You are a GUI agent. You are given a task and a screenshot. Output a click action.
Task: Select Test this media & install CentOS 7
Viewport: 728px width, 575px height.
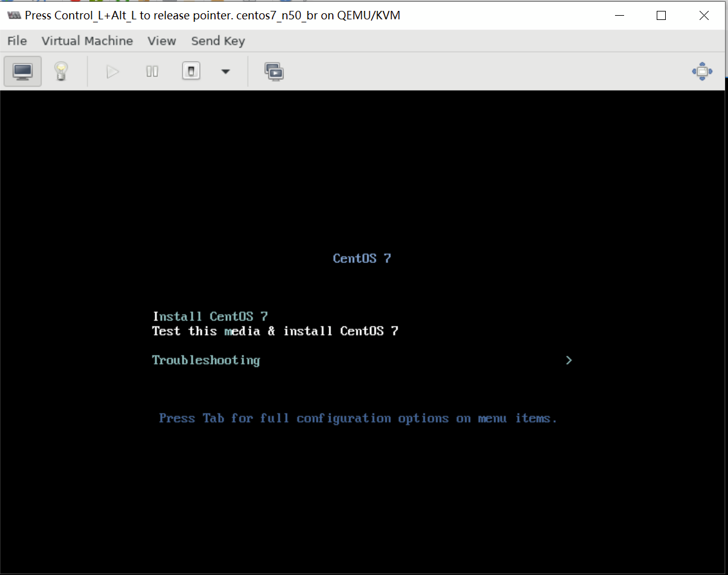pos(275,331)
